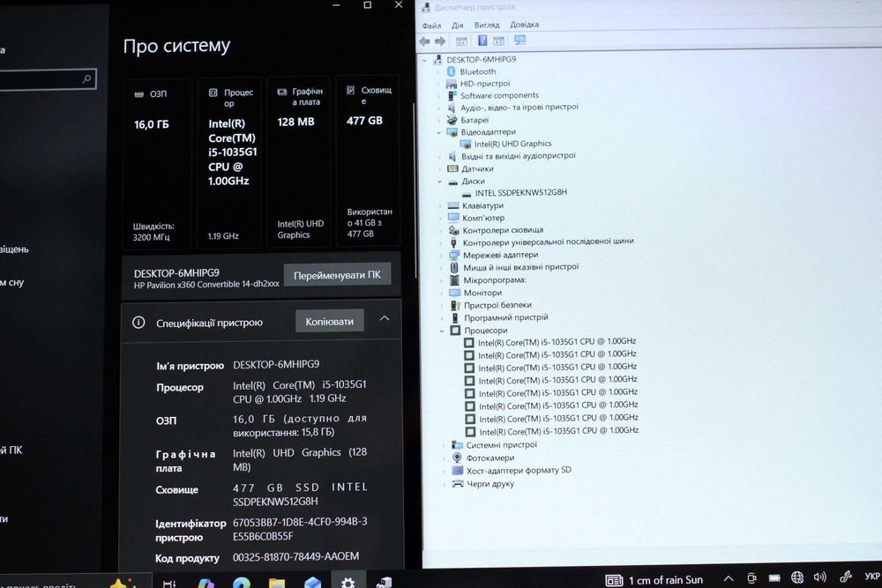Open Microsoft Edge from the taskbar
Screen dimensions: 882x588
(242, 583)
